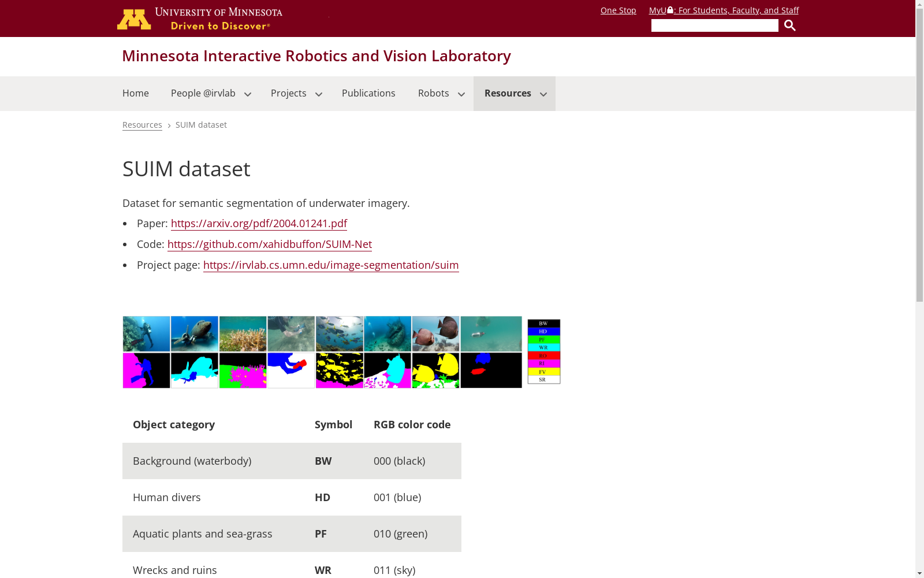
Task: Click the 'RGB color code' column header
Action: tap(412, 424)
